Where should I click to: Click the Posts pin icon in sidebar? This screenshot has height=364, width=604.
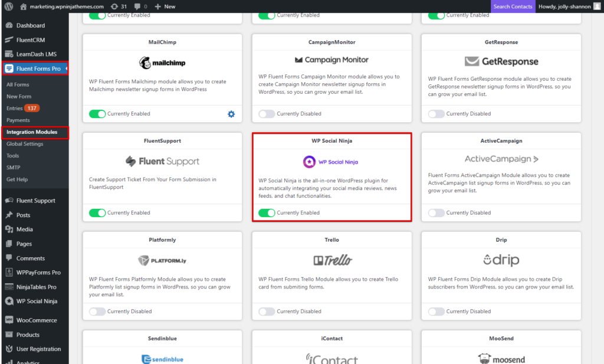click(9, 215)
